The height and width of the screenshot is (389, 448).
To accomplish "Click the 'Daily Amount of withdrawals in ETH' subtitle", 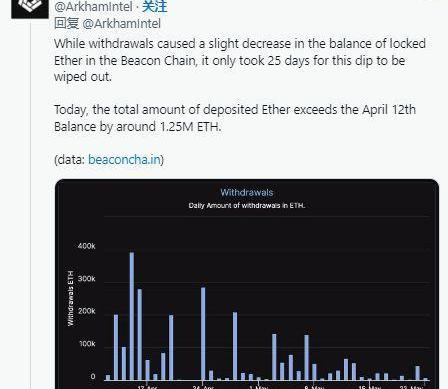I will pos(247,206).
